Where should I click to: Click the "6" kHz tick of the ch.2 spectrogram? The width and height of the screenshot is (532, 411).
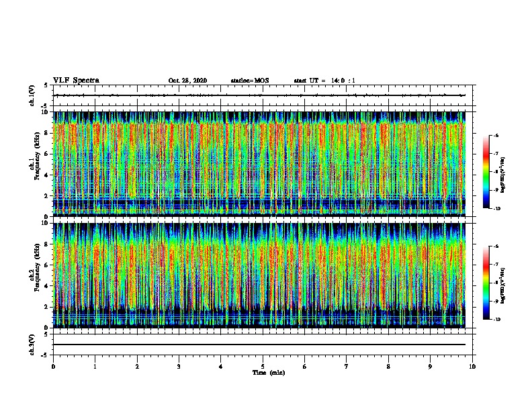pos(46,265)
